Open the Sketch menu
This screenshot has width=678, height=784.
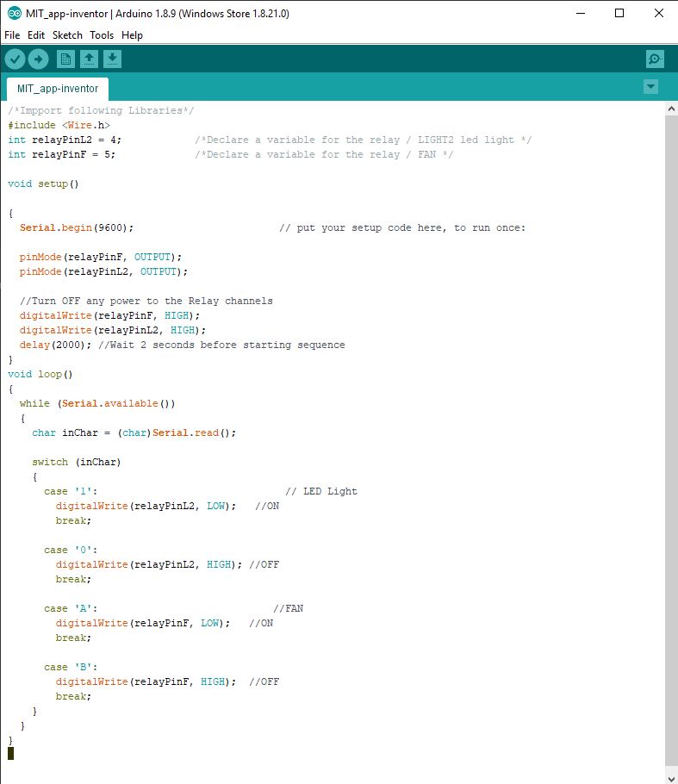coord(67,35)
